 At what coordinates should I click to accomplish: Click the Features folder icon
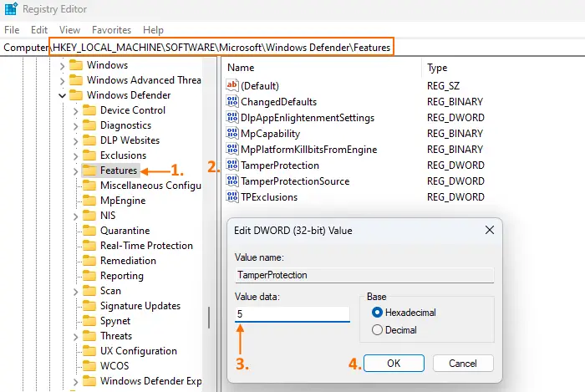(89, 170)
